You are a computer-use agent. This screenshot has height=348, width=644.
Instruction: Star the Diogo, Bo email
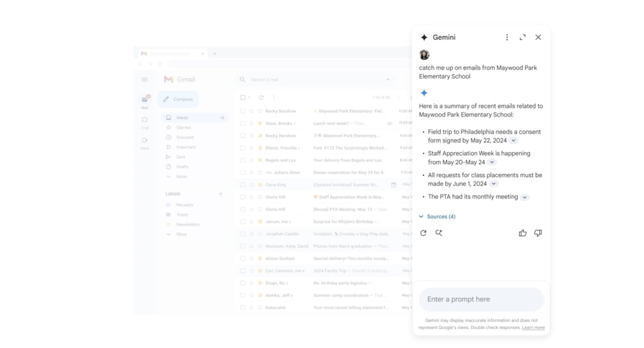(x=252, y=283)
